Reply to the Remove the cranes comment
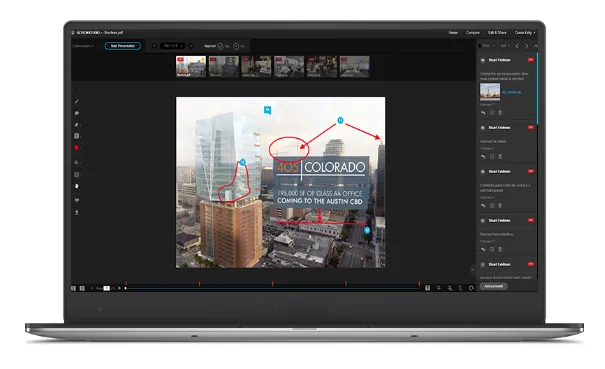The width and height of the screenshot is (605, 369). point(483,157)
